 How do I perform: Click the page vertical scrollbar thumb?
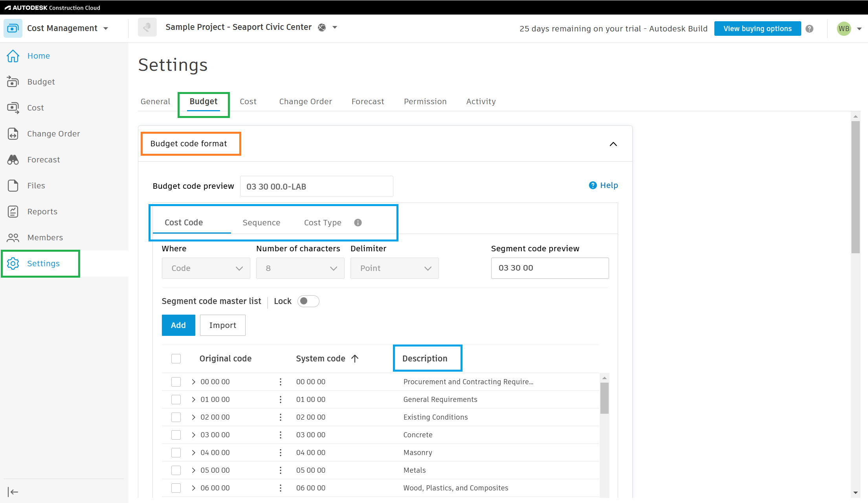point(855,187)
